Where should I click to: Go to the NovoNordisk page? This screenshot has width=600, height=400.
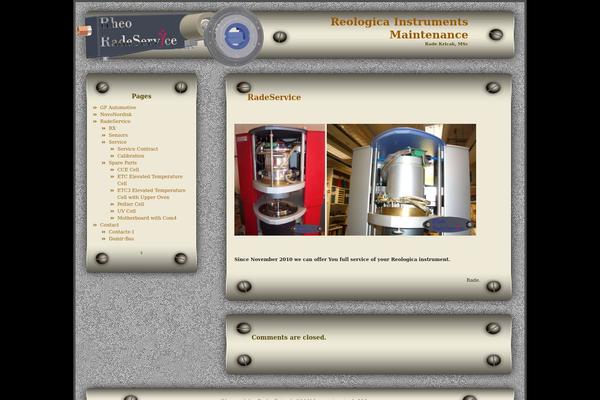click(116, 114)
